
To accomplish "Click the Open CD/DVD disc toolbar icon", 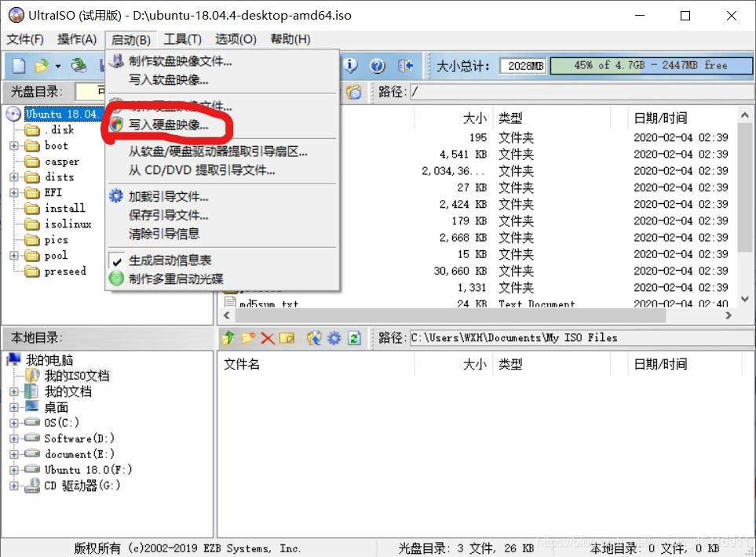I will (x=79, y=65).
